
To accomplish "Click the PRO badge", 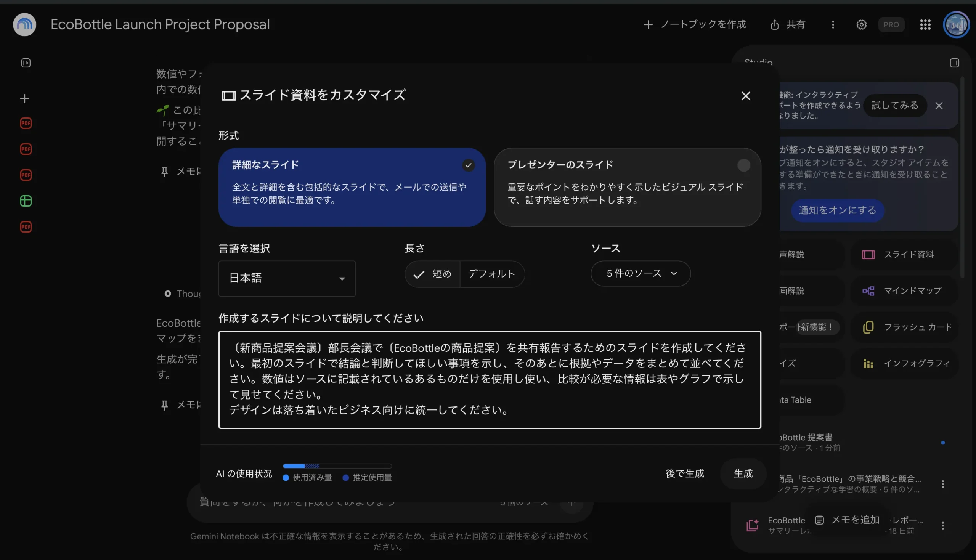I will pos(891,25).
